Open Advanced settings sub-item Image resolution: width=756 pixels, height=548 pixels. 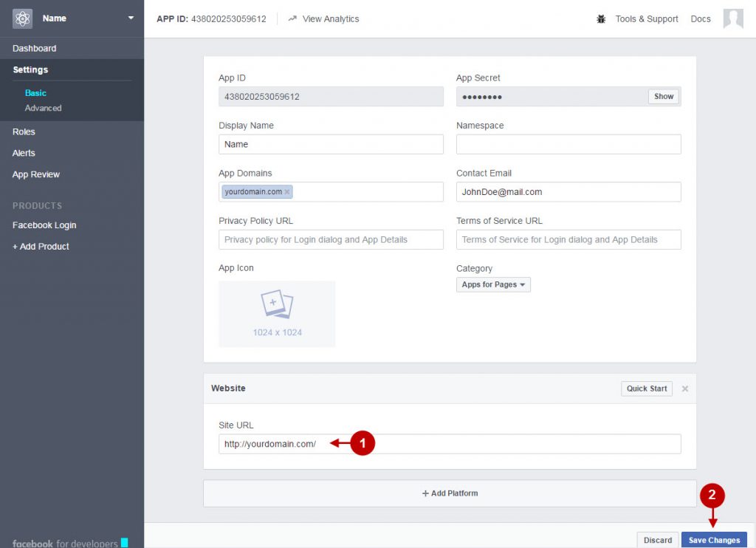point(43,108)
